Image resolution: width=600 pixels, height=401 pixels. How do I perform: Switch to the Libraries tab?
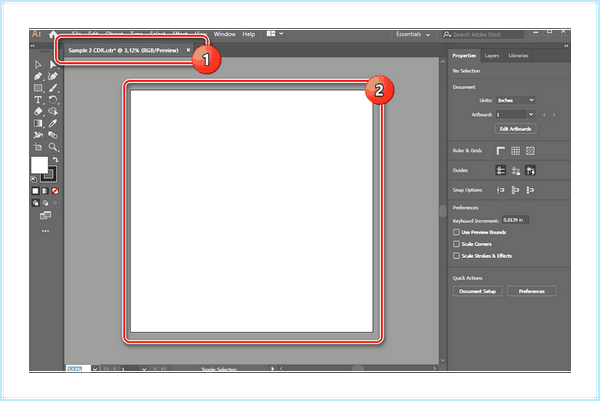tap(518, 55)
